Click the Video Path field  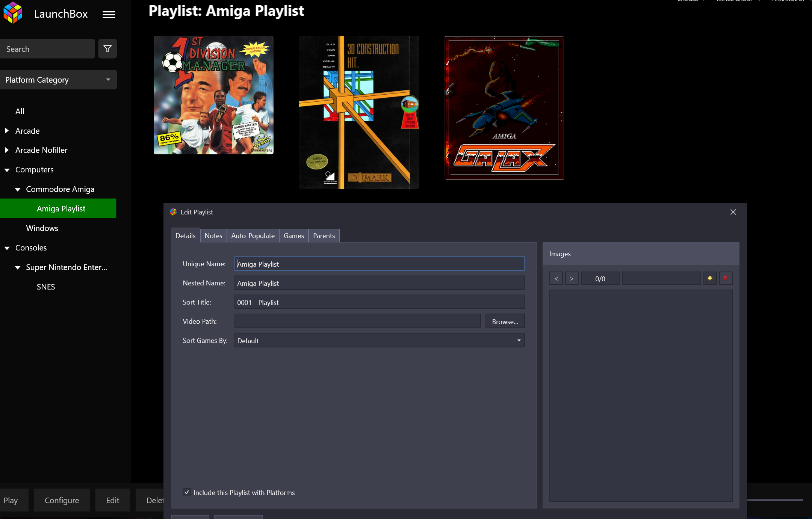point(358,321)
